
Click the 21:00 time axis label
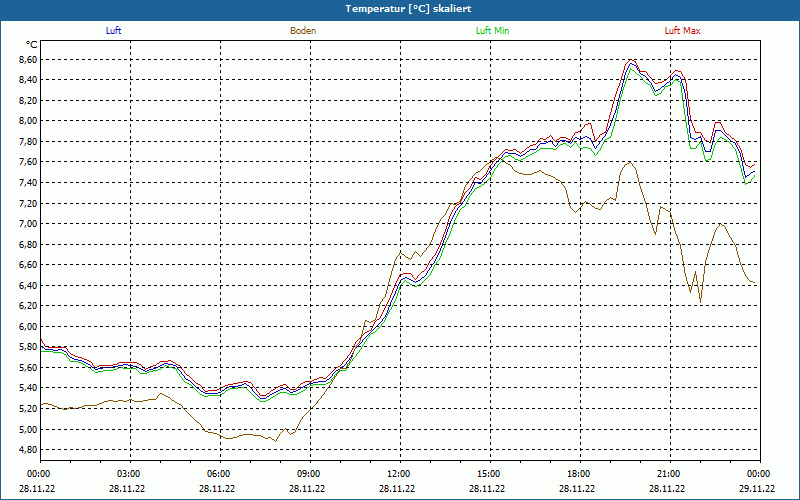pyautogui.click(x=667, y=474)
